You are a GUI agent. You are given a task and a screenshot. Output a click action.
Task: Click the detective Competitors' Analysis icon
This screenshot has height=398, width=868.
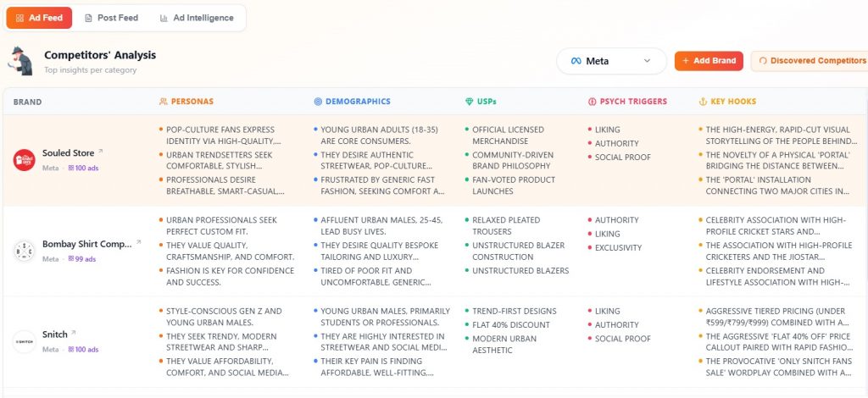click(x=20, y=61)
